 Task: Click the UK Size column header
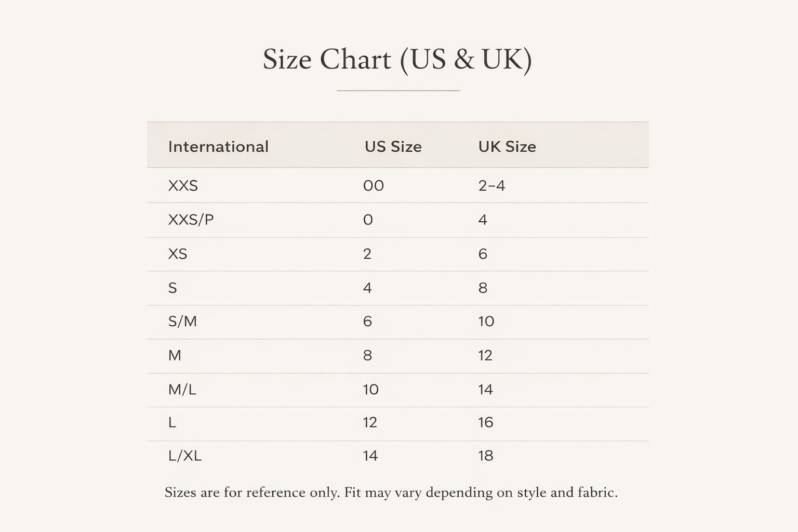pos(507,147)
